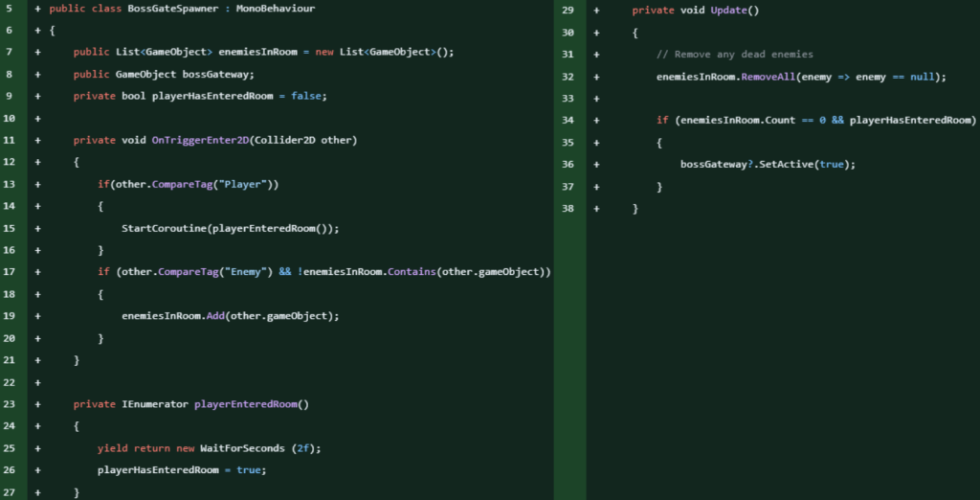
Task: Click line number 17 in the gutter
Action: (8, 272)
